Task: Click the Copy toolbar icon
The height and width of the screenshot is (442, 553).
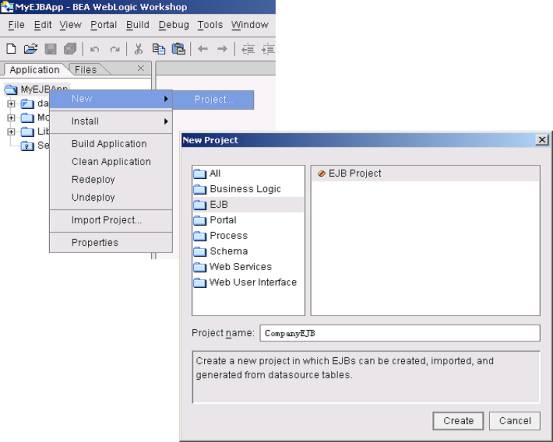Action: click(x=159, y=49)
